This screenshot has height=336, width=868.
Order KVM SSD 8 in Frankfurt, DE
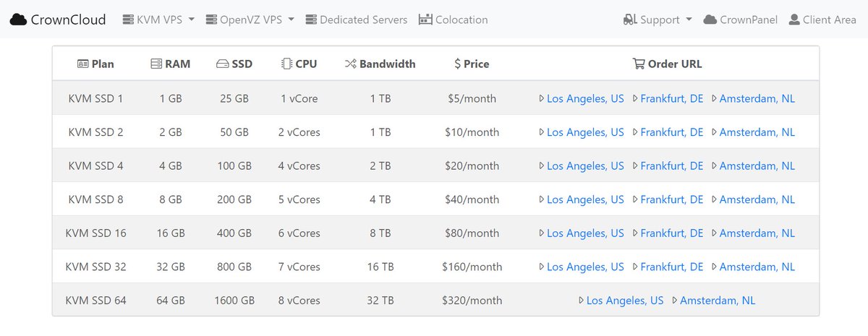672,199
